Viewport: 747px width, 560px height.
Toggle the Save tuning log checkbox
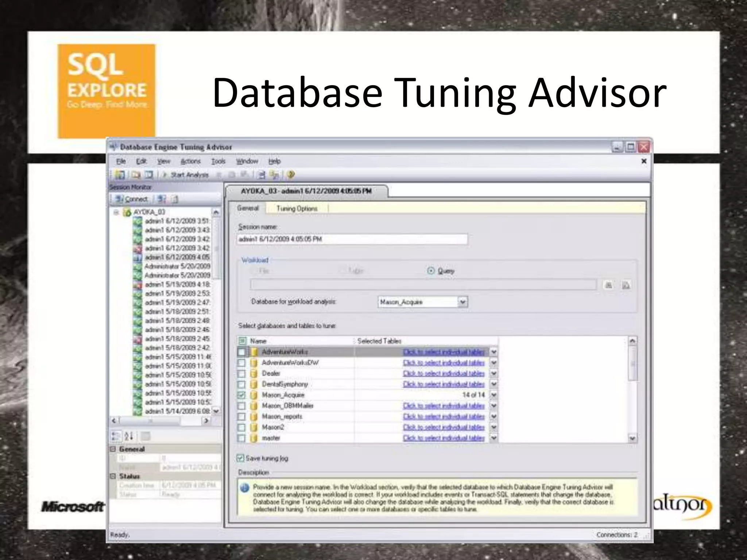point(240,458)
